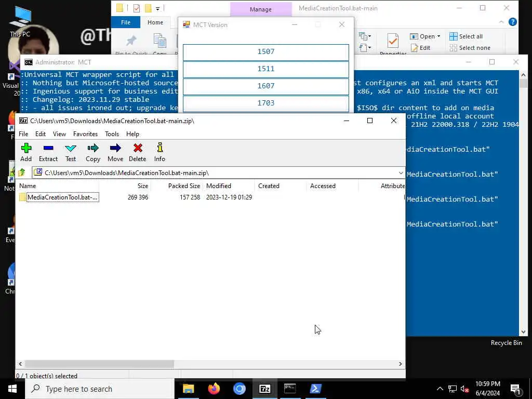Select This PC desktop icon
Screen dimensions: 532x399
20,22
